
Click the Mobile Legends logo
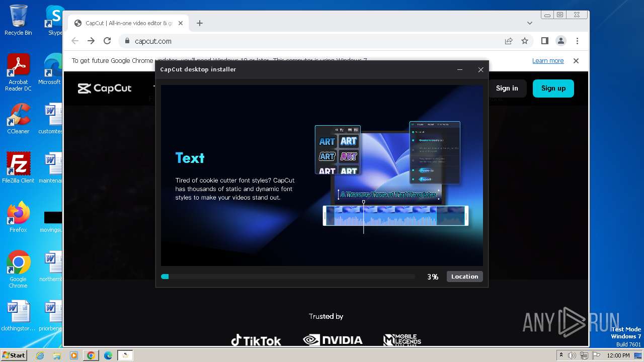tap(402, 340)
